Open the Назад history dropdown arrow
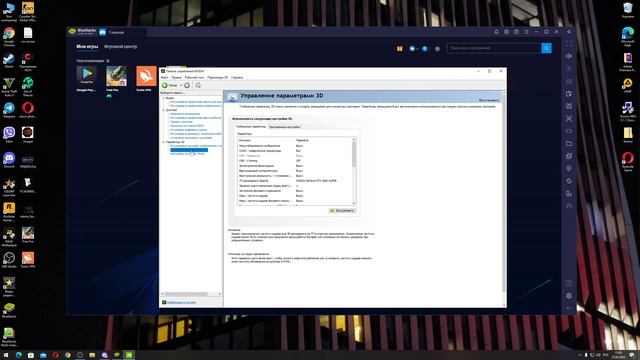The width and height of the screenshot is (640, 360). (x=181, y=85)
